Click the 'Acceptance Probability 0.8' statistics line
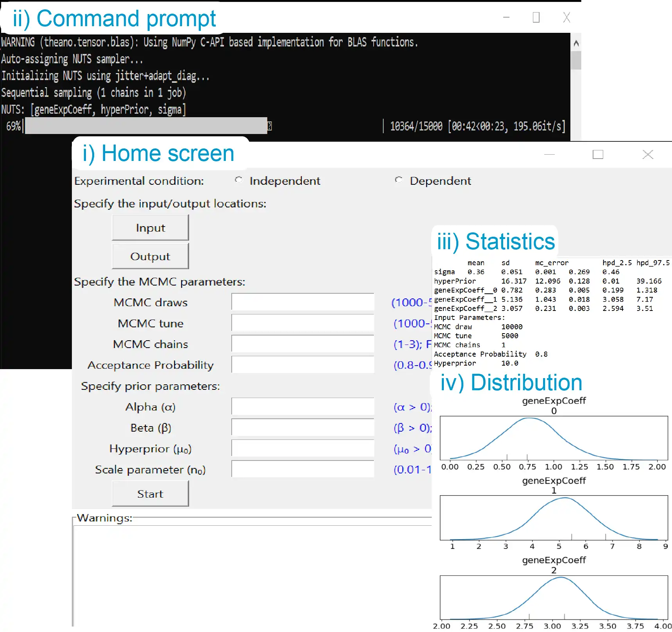672x632 pixels. point(491,354)
